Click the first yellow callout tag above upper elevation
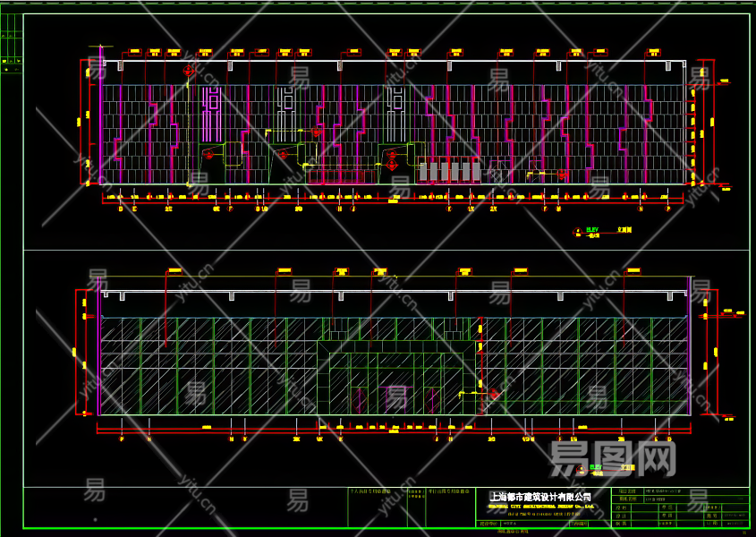This screenshot has width=756, height=537. point(135,52)
